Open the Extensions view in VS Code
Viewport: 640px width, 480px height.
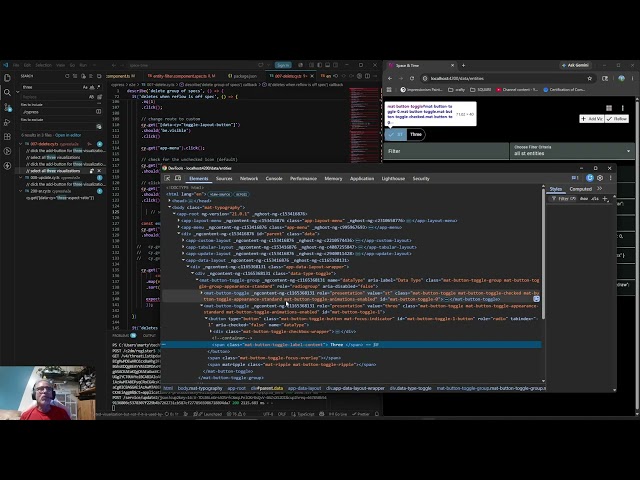(7, 137)
